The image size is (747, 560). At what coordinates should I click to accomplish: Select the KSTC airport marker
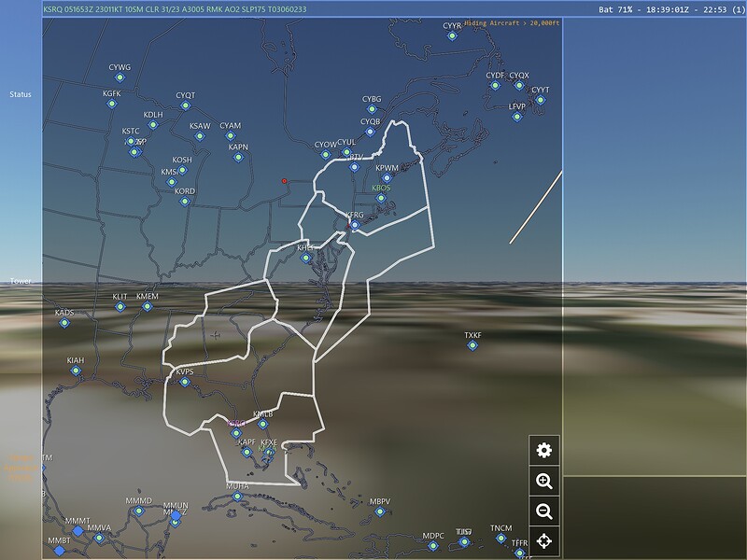click(131, 141)
